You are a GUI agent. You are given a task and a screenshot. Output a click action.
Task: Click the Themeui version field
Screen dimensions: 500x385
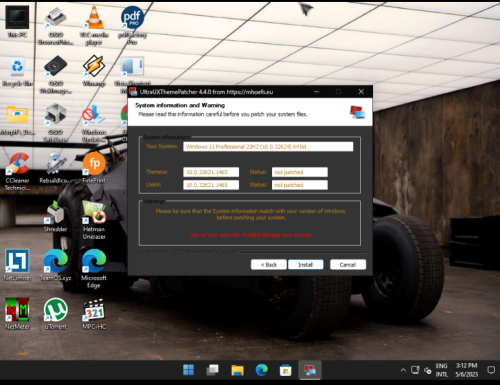211,172
